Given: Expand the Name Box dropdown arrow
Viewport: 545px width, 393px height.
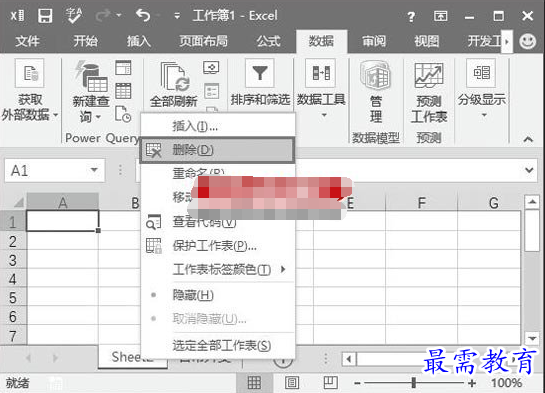Looking at the screenshot, I should pyautogui.click(x=94, y=170).
